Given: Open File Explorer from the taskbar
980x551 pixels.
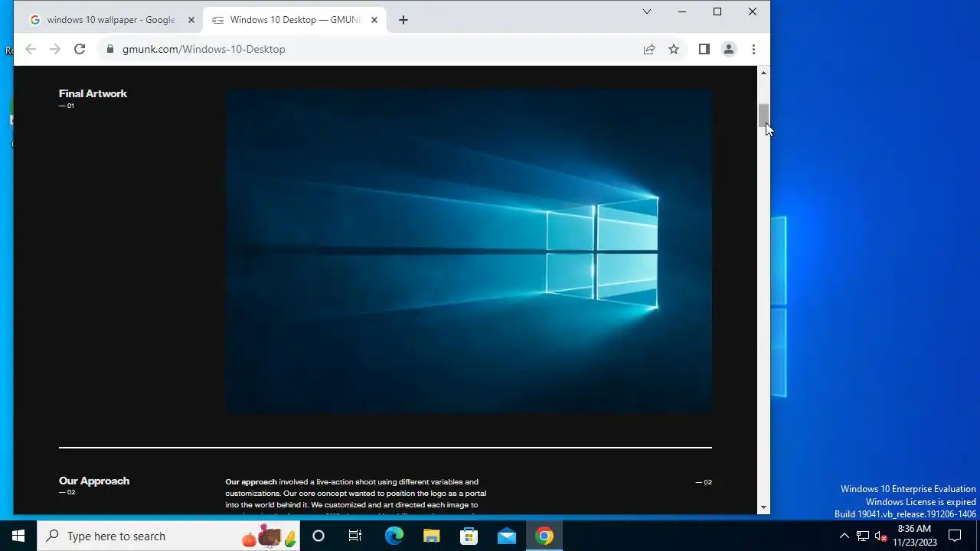Looking at the screenshot, I should pos(431,536).
